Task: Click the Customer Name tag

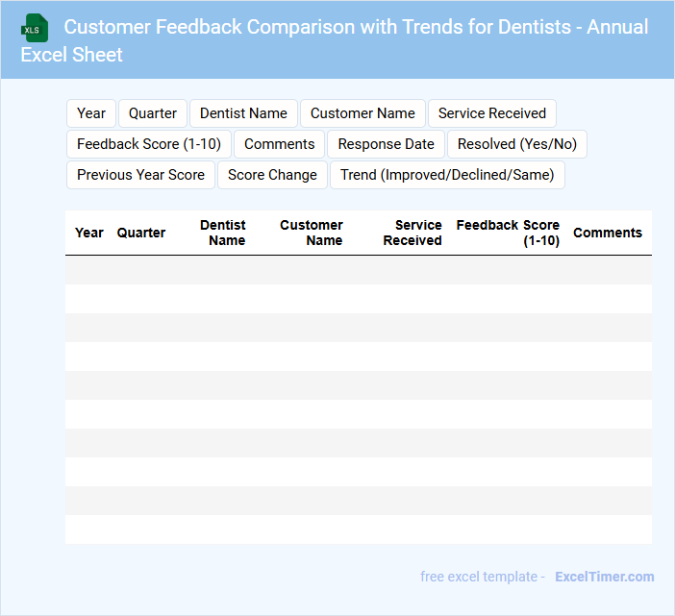Action: [x=362, y=113]
